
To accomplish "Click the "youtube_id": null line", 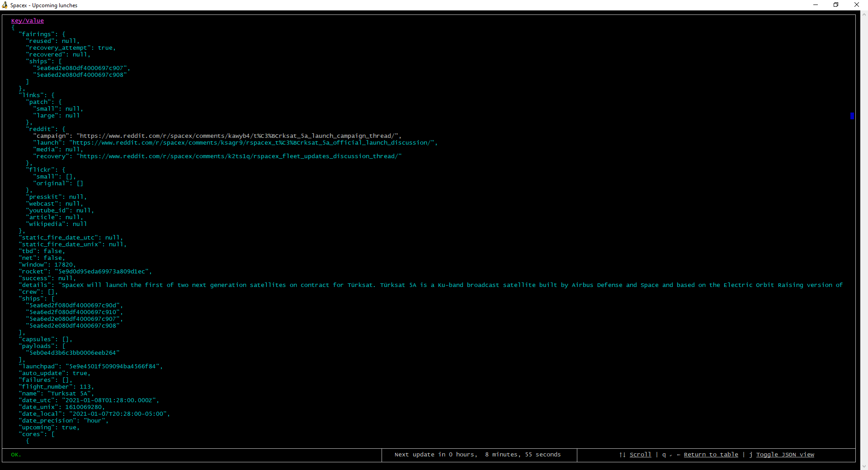I will (x=60, y=211).
